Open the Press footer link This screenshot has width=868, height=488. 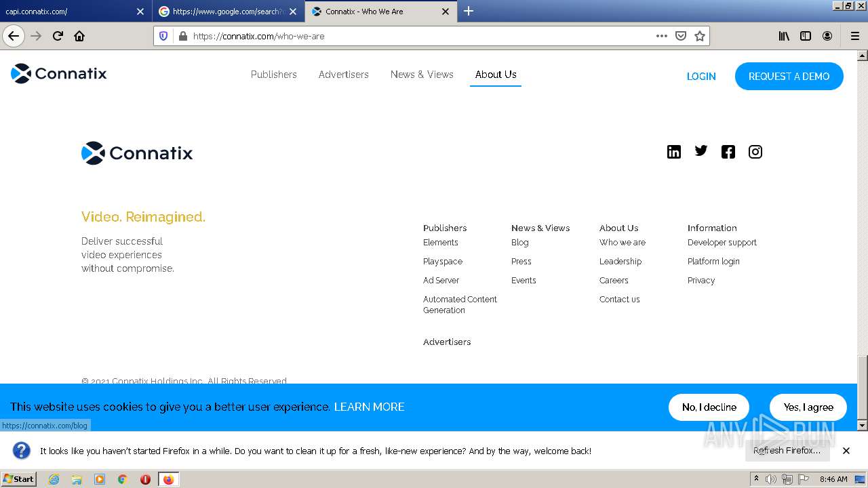521,262
